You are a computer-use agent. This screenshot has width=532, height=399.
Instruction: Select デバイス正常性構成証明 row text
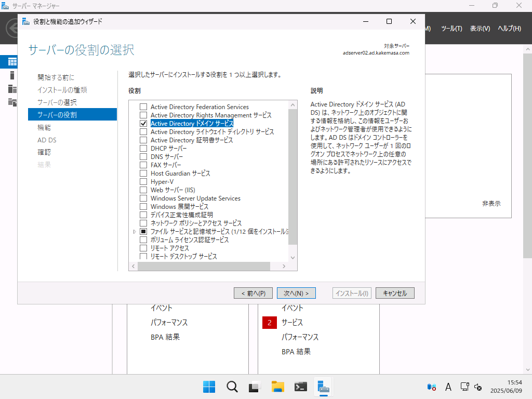pyautogui.click(x=182, y=215)
